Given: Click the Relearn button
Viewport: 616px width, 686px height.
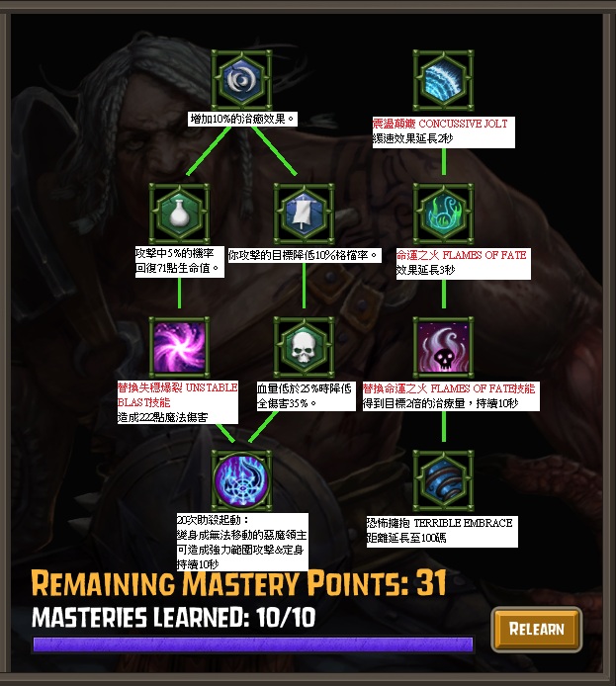Looking at the screenshot, I should (537, 629).
